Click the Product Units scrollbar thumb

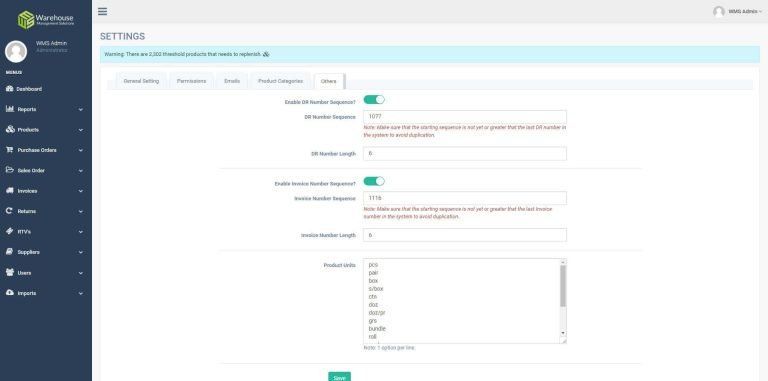(x=563, y=286)
